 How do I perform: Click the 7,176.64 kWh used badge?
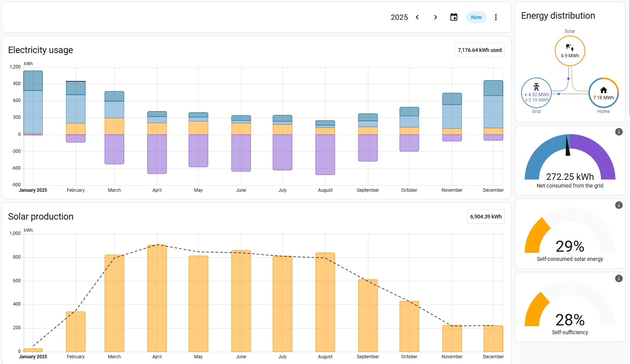pyautogui.click(x=479, y=50)
